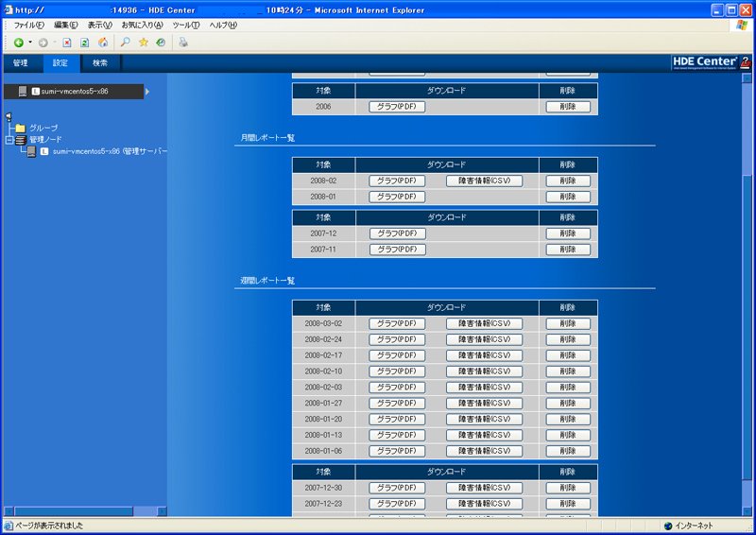Delete the 2008-02-17 weekly report

568,355
